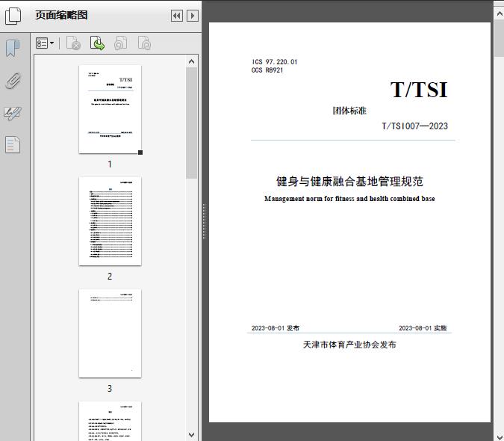The height and width of the screenshot is (441, 504).
Task: Click rotate pages clockwise icon
Action: 144,43
